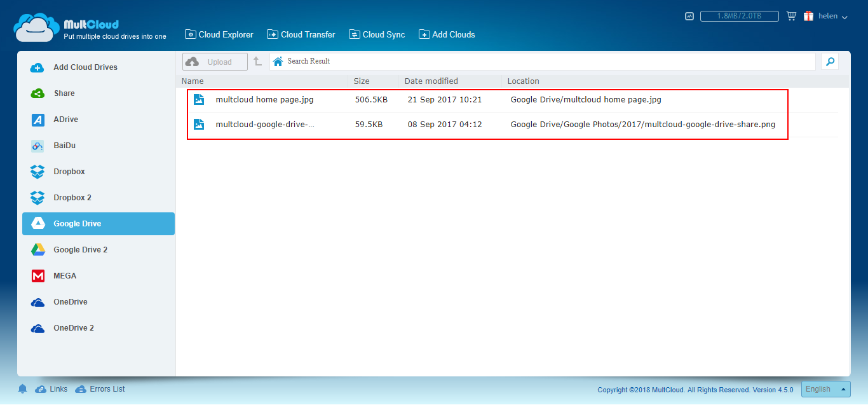Select multcloud-google-drive-... file name
The height and width of the screenshot is (405, 868).
pos(265,125)
